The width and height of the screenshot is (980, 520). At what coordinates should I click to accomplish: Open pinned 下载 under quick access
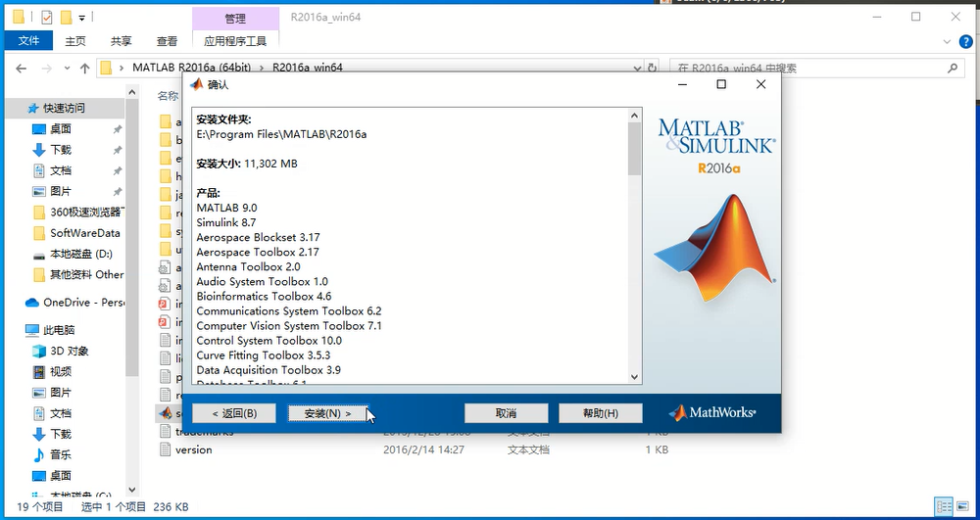[61, 150]
